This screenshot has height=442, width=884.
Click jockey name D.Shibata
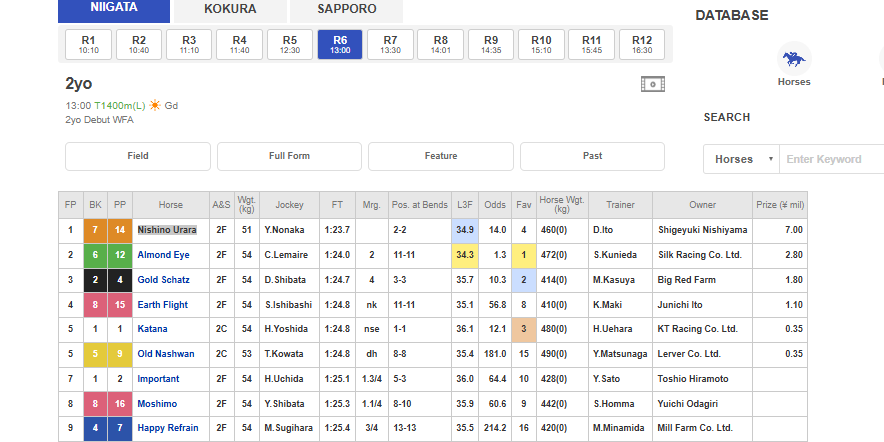click(x=285, y=280)
